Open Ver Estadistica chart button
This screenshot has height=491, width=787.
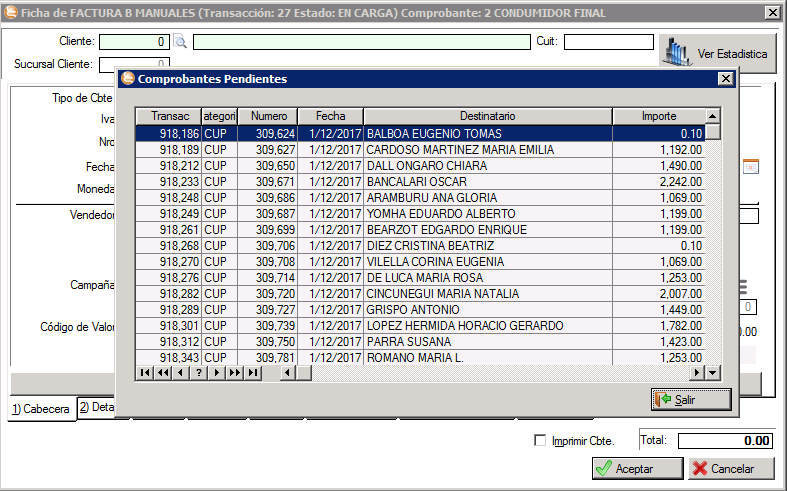click(x=717, y=53)
